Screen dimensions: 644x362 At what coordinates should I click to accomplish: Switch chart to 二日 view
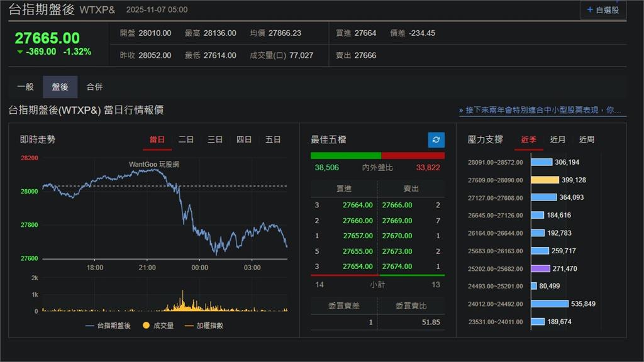tap(186, 140)
